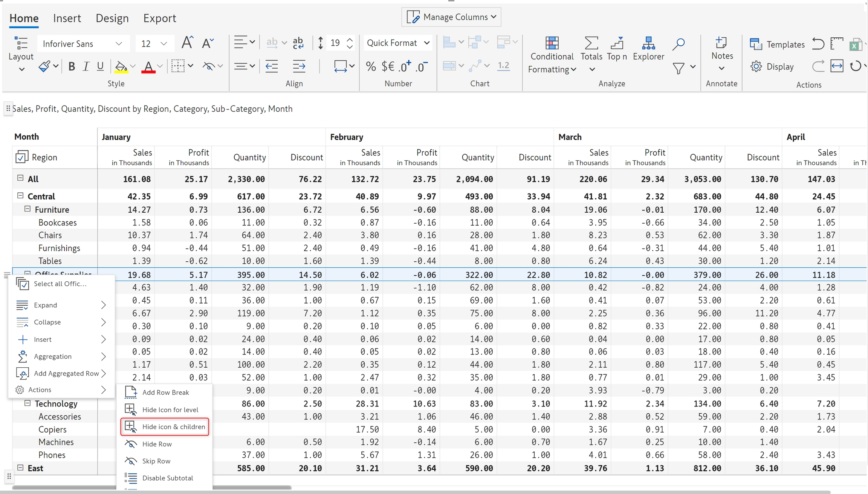Toggle the Region select-all checkbox
868x494 pixels.
(x=22, y=157)
